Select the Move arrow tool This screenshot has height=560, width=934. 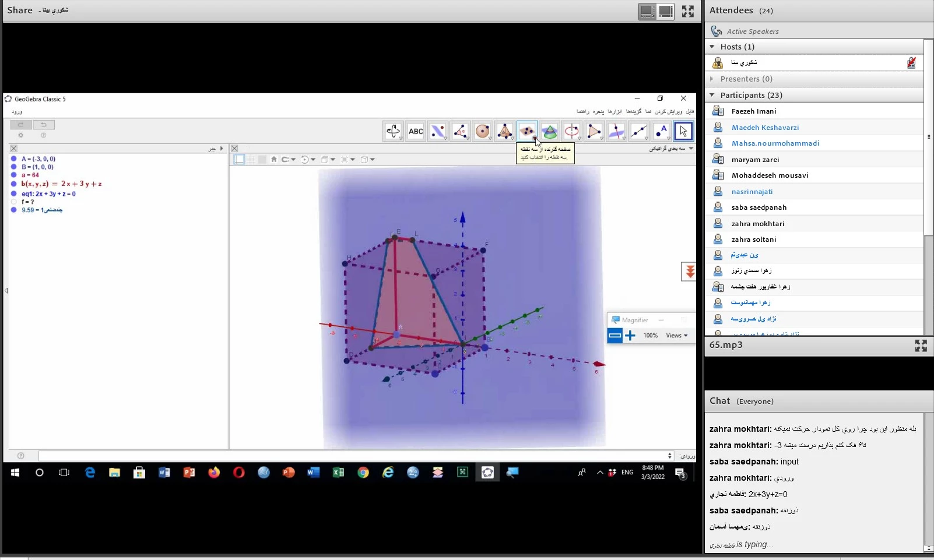point(683,131)
